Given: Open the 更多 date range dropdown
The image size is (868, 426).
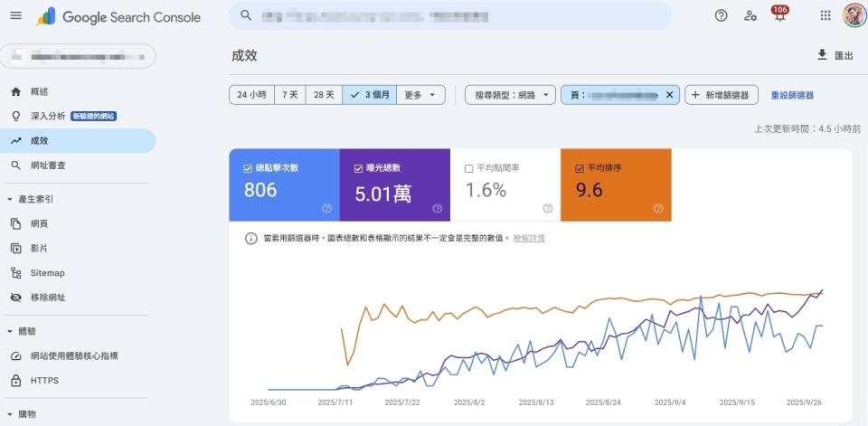Looking at the screenshot, I should [420, 95].
